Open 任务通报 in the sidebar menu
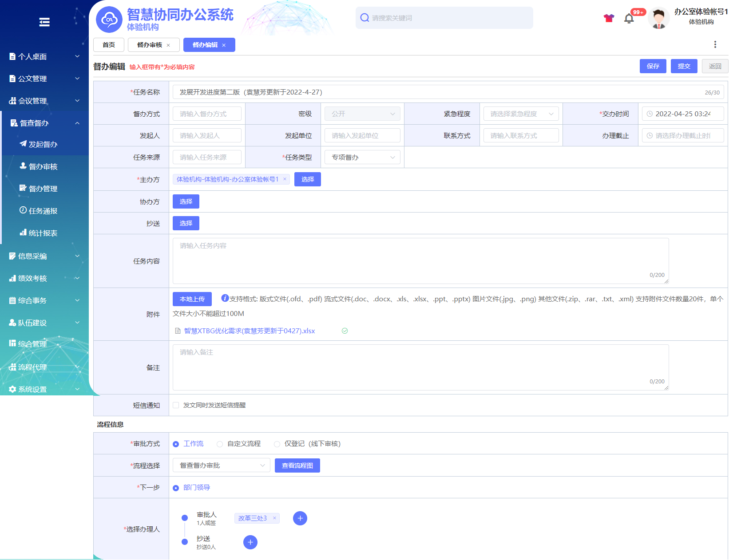Viewport: 733px width, 560px height. 43,211
